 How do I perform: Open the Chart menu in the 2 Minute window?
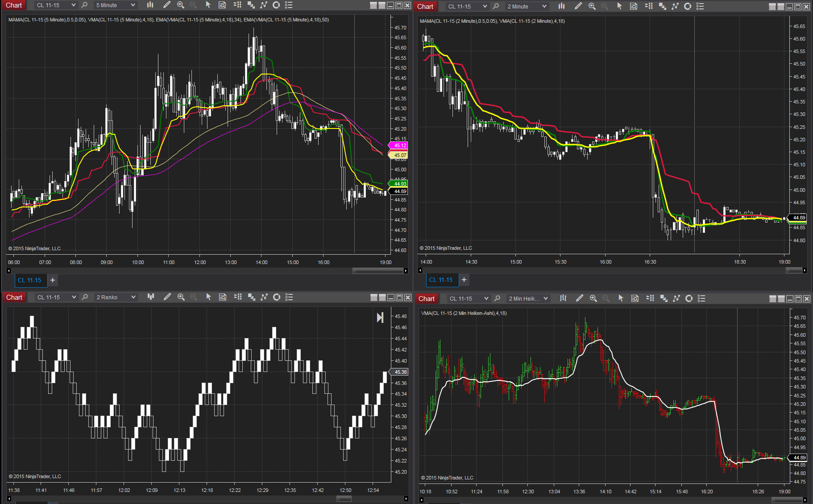coord(425,7)
